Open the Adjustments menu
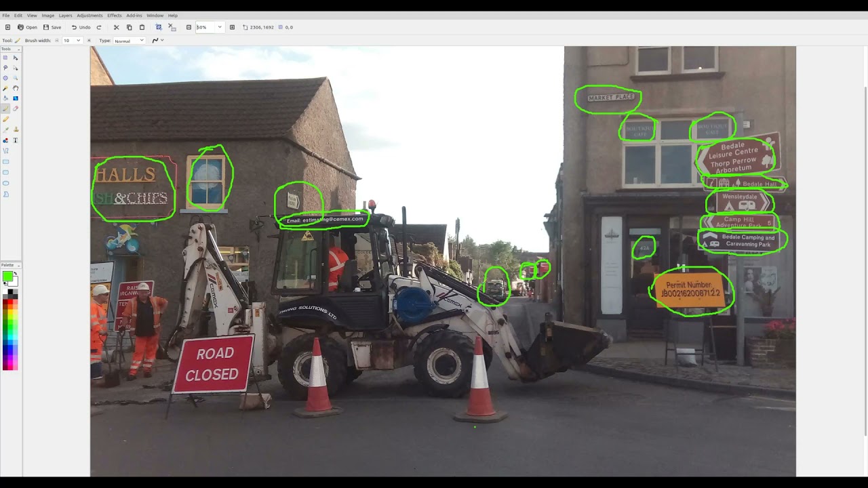The height and width of the screenshot is (488, 868). [x=90, y=15]
